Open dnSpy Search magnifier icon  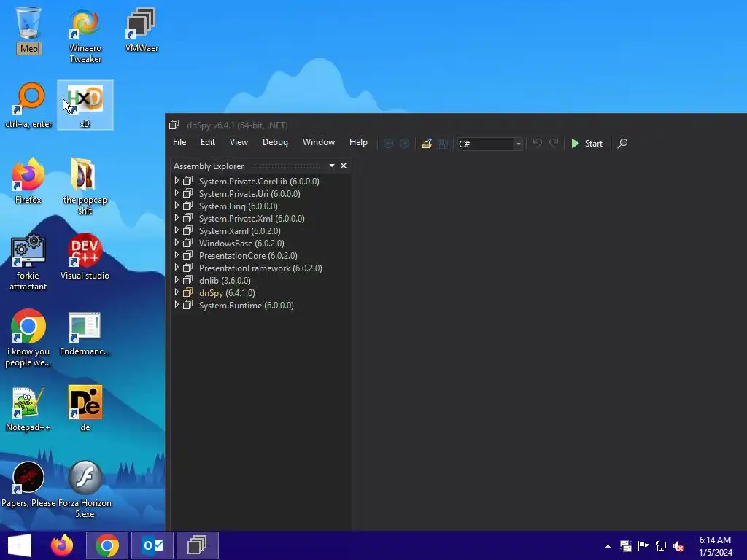pos(622,144)
